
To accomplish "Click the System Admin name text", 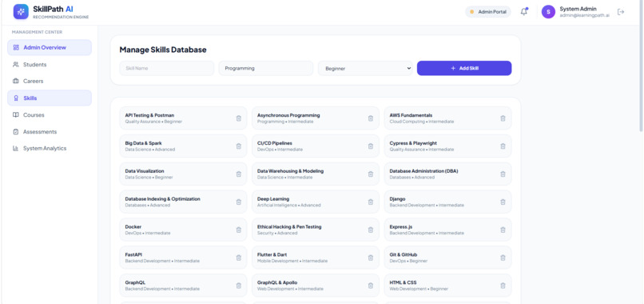I will (578, 9).
